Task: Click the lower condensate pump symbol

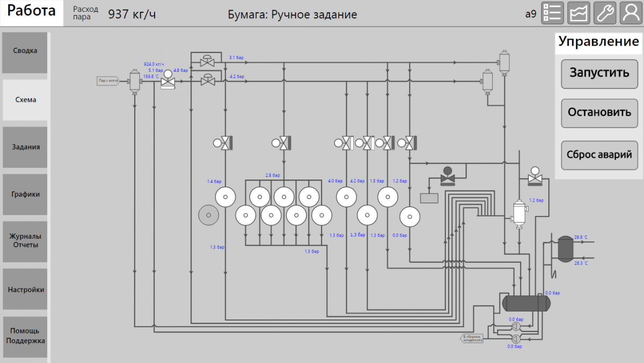Action: pos(516,338)
